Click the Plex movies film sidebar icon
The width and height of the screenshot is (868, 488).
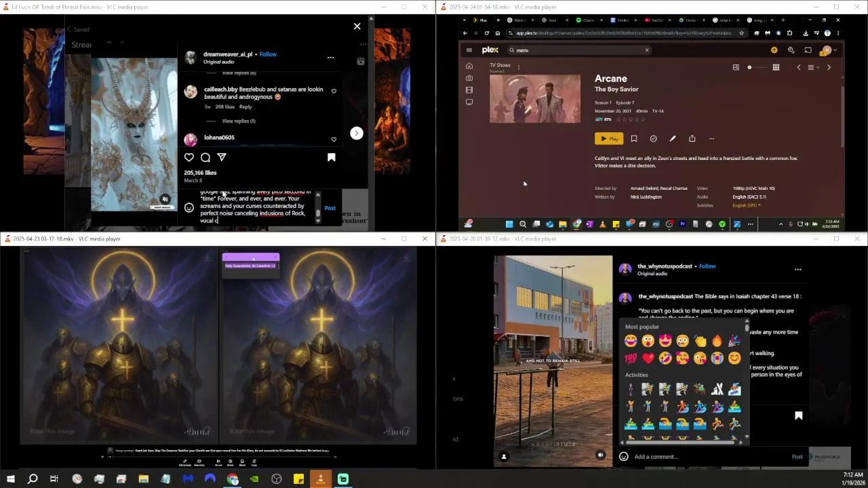pyautogui.click(x=469, y=89)
